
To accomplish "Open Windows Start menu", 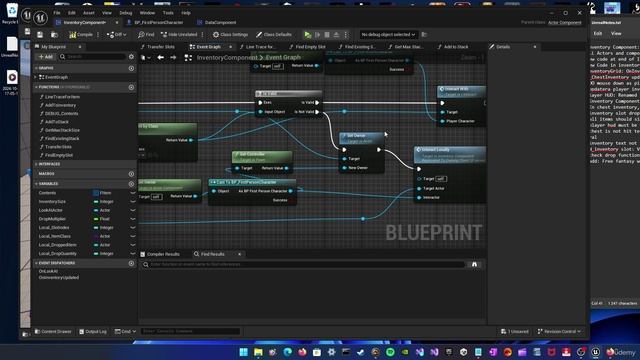I will pyautogui.click(x=243, y=352).
